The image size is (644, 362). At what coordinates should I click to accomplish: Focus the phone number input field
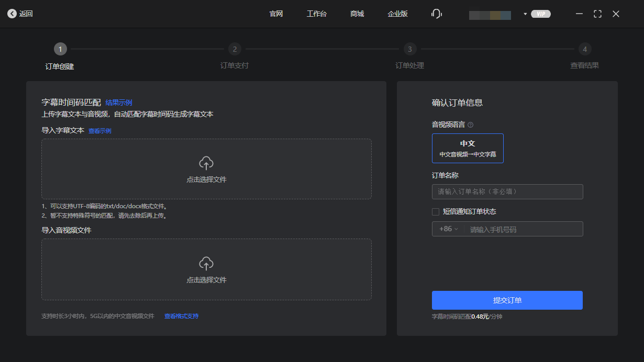524,229
